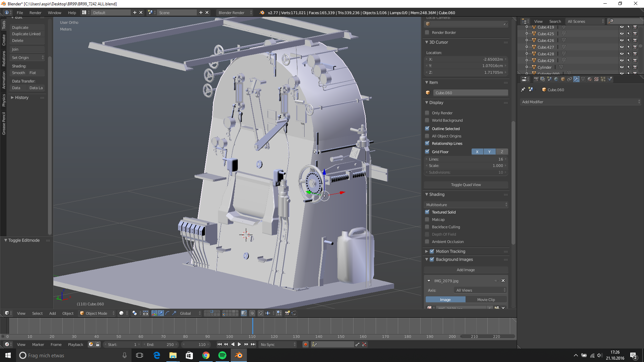Click the proportional editing icon in viewport header
The width and height of the screenshot is (644, 362).
[x=252, y=313]
